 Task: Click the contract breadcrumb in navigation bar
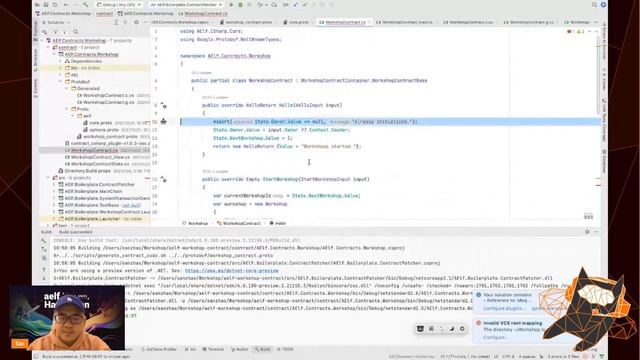[104, 13]
